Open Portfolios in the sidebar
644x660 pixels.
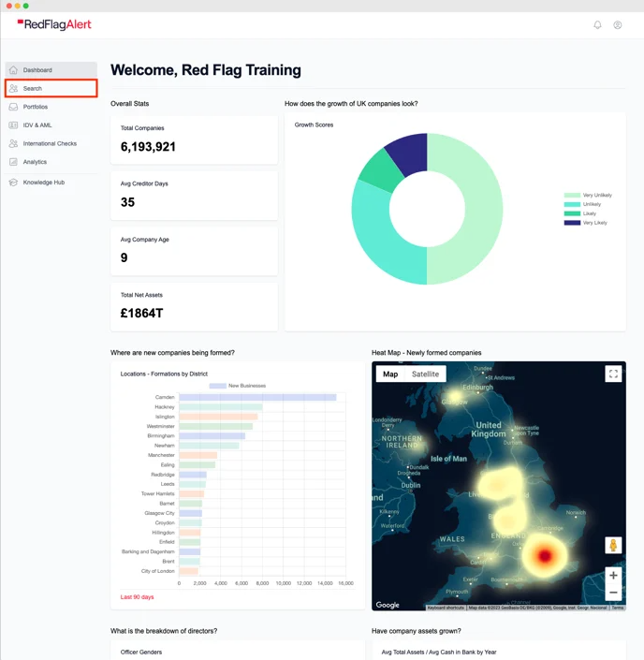point(51,107)
